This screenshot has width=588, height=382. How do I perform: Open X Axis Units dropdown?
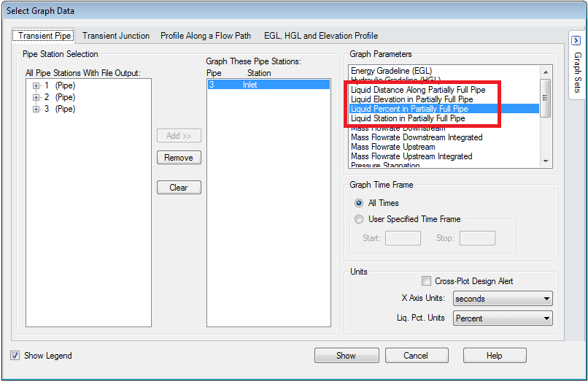(x=503, y=299)
